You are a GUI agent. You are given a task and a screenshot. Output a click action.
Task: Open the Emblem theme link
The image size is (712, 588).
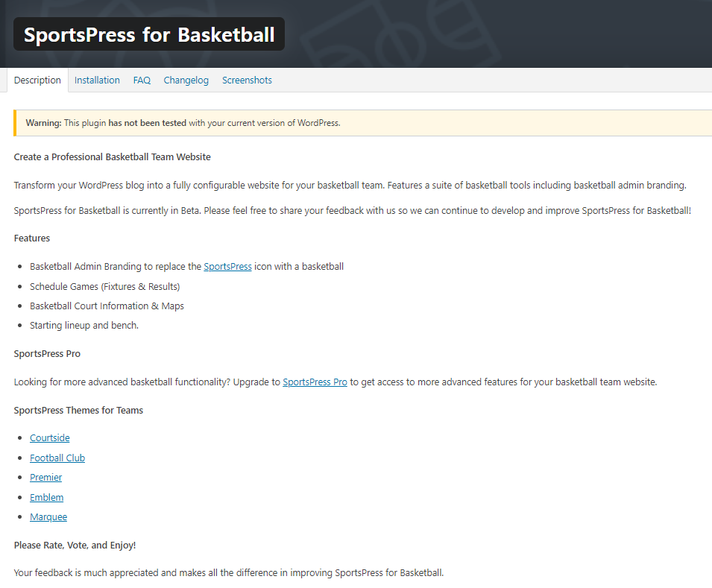[47, 498]
